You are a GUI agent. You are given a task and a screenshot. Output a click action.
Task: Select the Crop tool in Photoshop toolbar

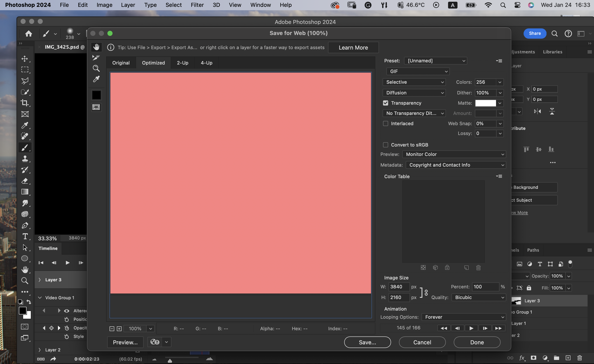click(x=25, y=103)
